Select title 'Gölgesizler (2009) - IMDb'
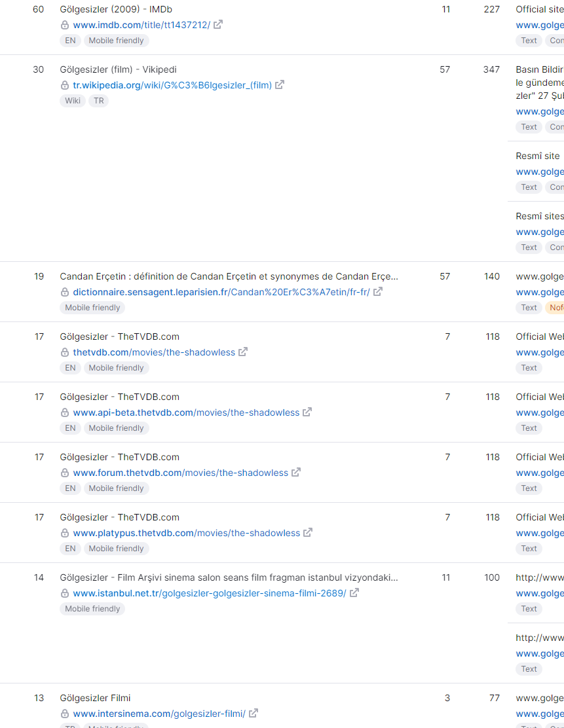Screen dimensions: 564x728 click(x=116, y=9)
